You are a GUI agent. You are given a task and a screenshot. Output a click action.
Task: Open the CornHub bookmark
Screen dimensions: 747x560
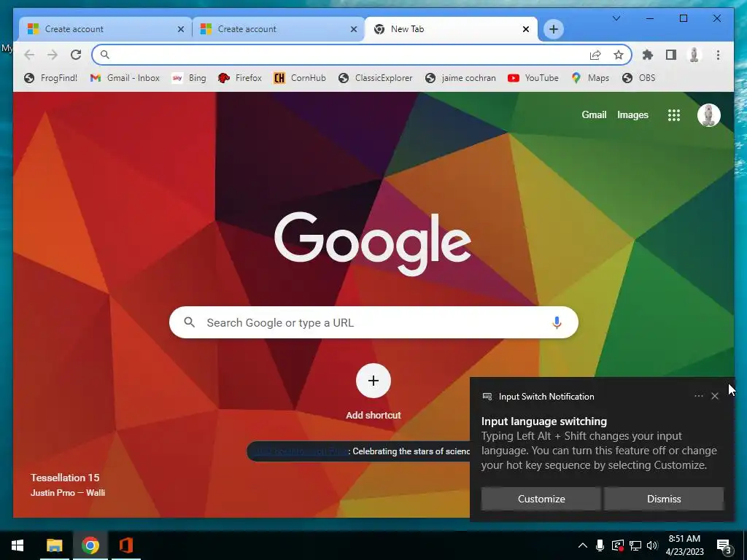pyautogui.click(x=300, y=78)
